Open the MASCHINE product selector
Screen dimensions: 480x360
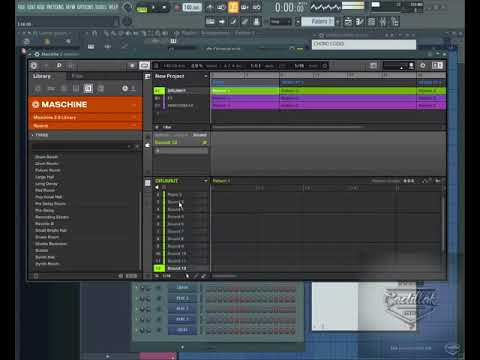(85, 105)
